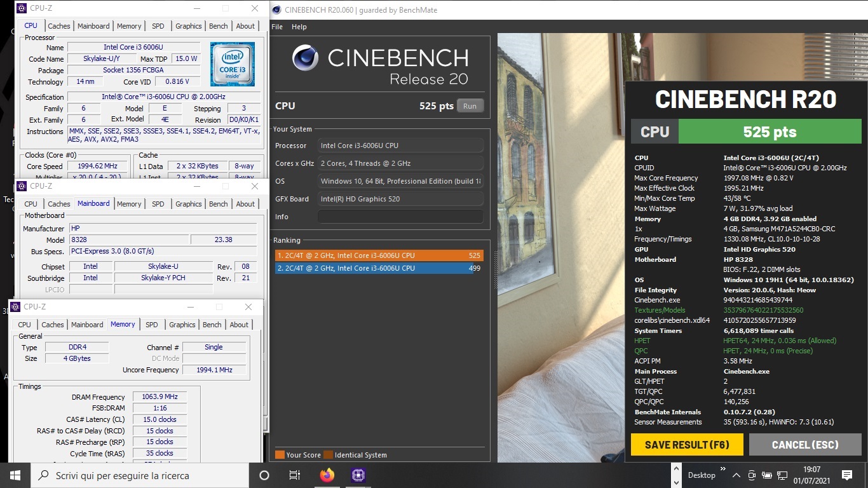
Task: Click the Meet Now camera tray icon
Action: 752,475
